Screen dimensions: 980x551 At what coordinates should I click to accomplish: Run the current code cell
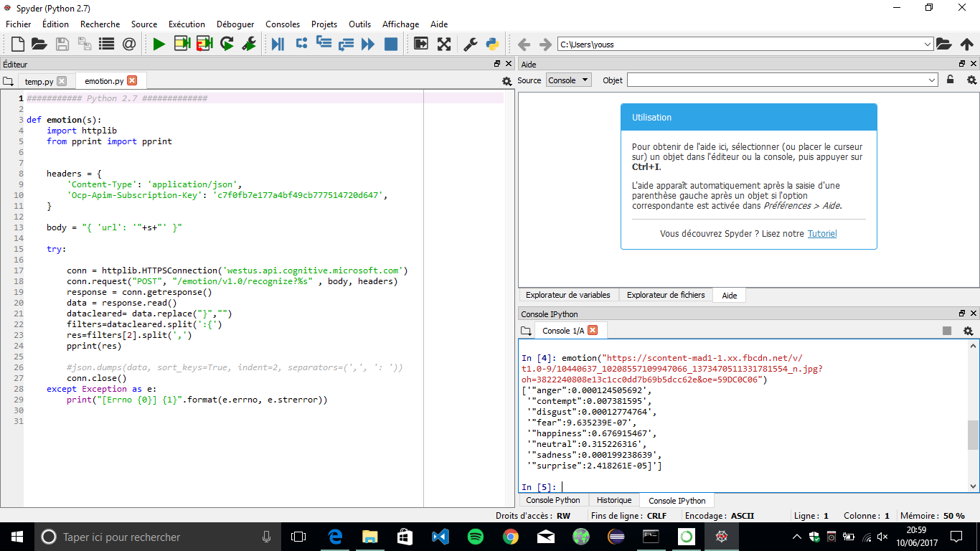[182, 44]
